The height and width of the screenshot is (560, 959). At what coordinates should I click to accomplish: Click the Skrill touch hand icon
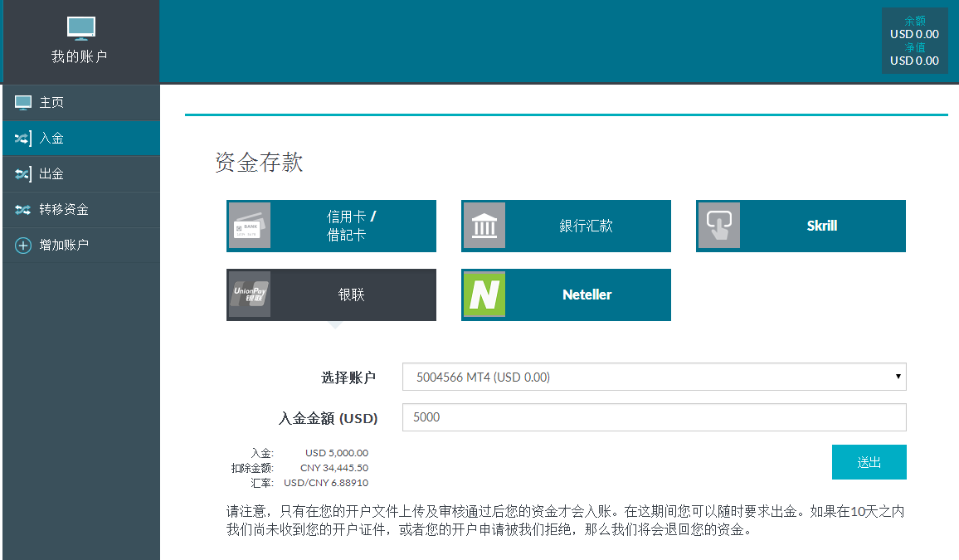[718, 226]
